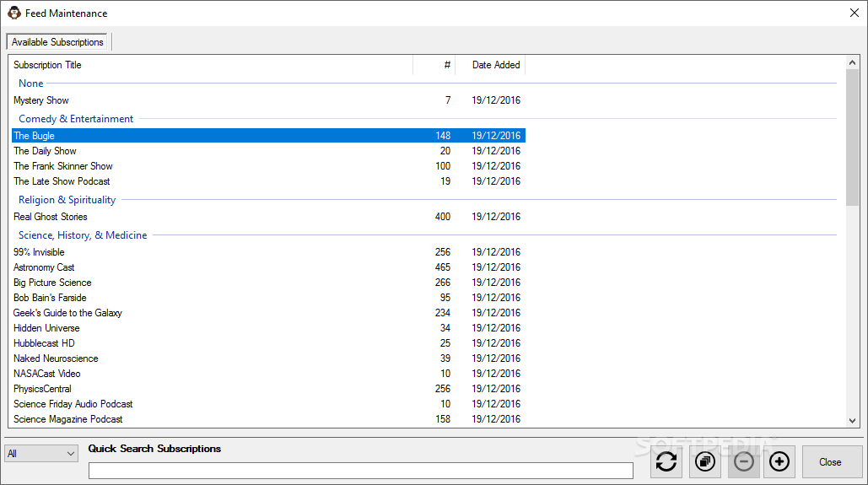Click the scrollbar down arrow
The width and height of the screenshot is (868, 485).
(x=853, y=421)
